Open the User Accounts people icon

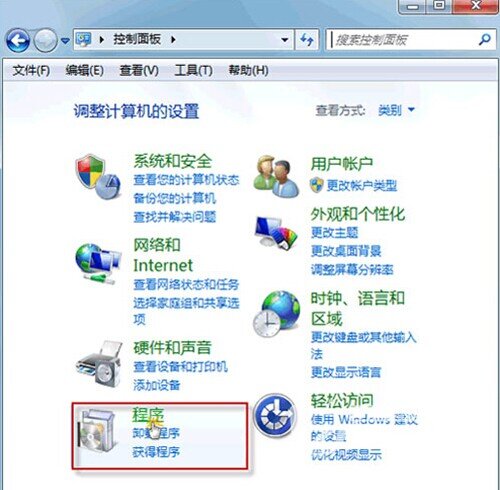point(275,177)
